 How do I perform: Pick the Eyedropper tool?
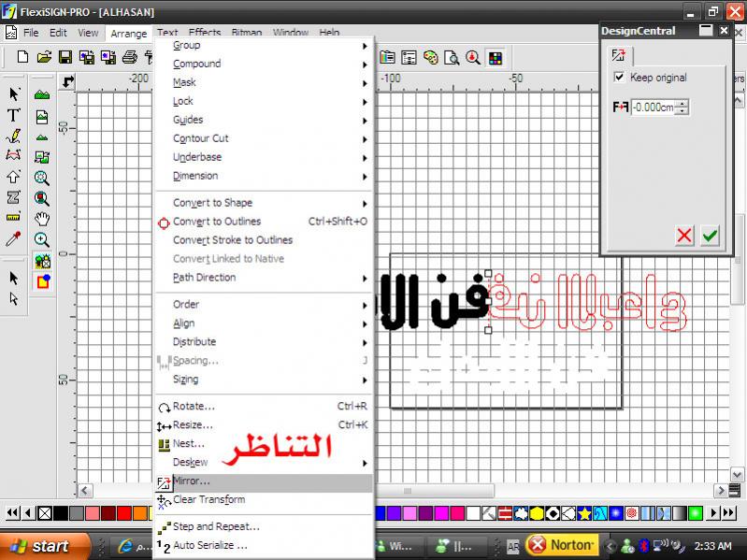point(14,239)
